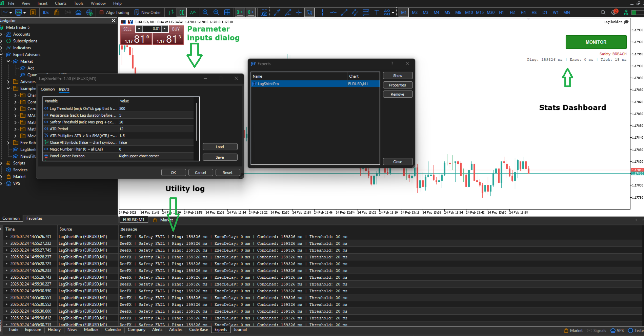The height and width of the screenshot is (336, 644).
Task: Switch timeframe to M5
Action: tap(447, 13)
